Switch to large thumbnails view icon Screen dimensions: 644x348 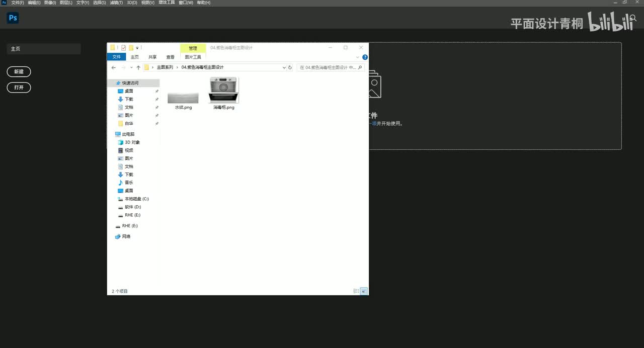pyautogui.click(x=364, y=291)
